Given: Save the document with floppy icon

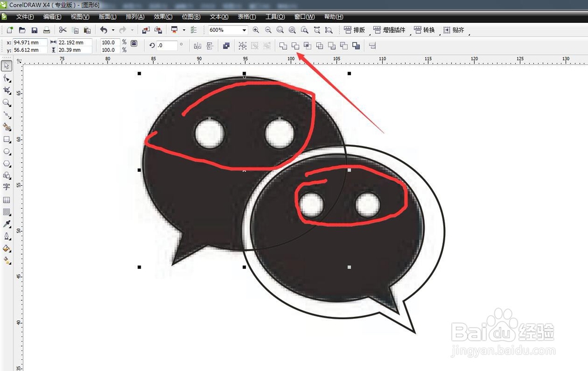Looking at the screenshot, I should (35, 30).
